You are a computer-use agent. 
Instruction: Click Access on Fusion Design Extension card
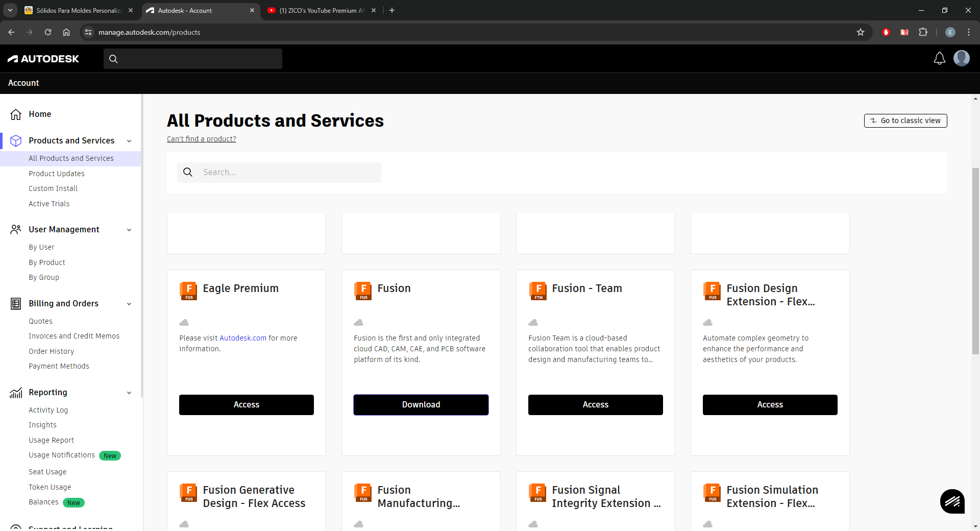point(770,405)
